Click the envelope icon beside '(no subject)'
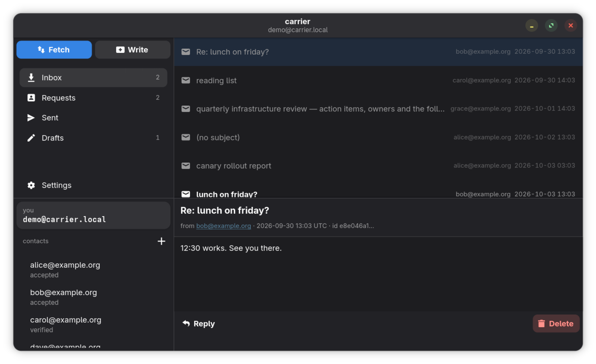Screen dimensions: 596x364 tap(186, 137)
